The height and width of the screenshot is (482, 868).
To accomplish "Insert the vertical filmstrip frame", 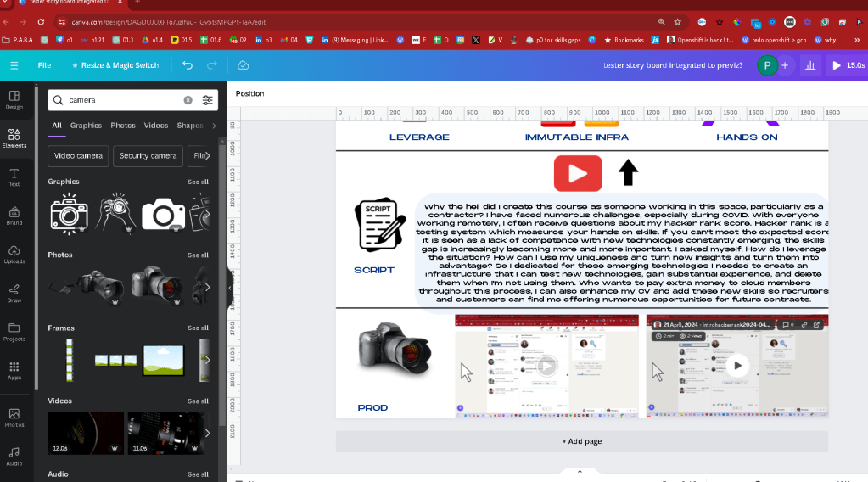I will tap(70, 361).
